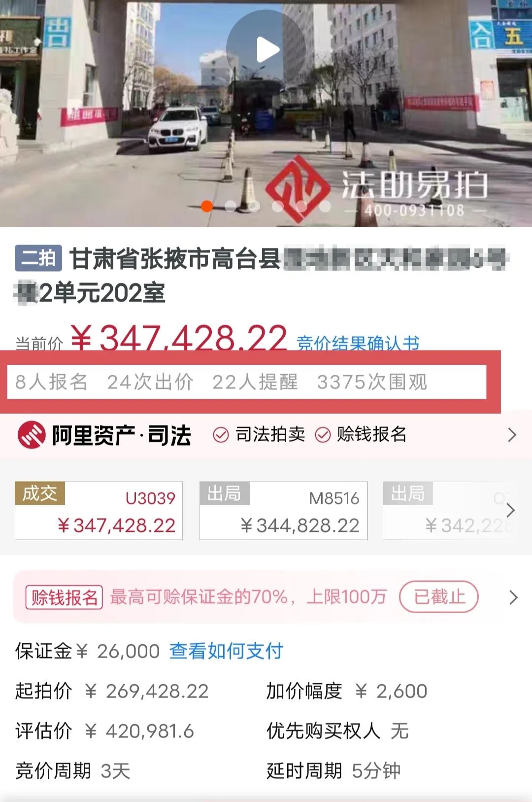Tap the 阿里资产 logo icon
Viewport: 532px width, 802px height.
(32, 435)
